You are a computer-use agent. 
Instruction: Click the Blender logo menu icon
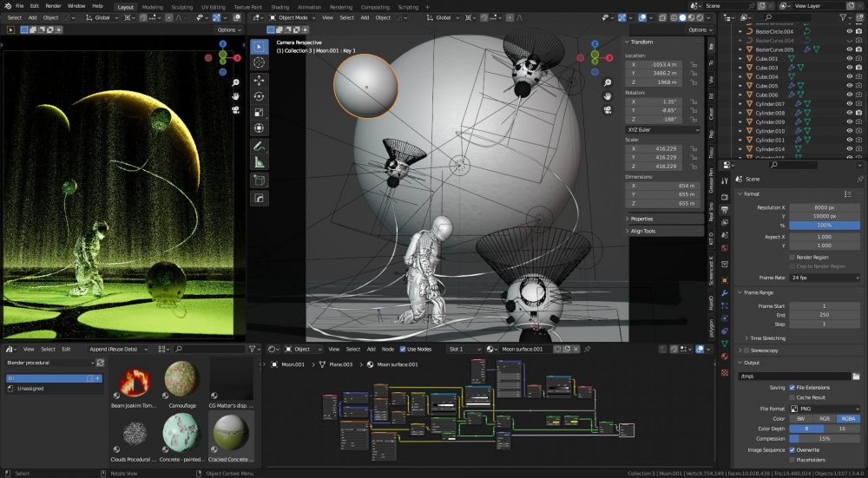(x=8, y=6)
